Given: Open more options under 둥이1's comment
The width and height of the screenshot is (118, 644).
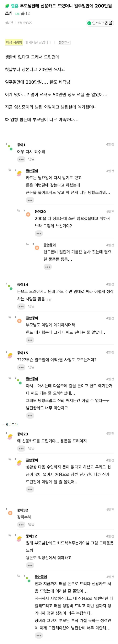Looking at the screenshot, I should click(21, 159).
